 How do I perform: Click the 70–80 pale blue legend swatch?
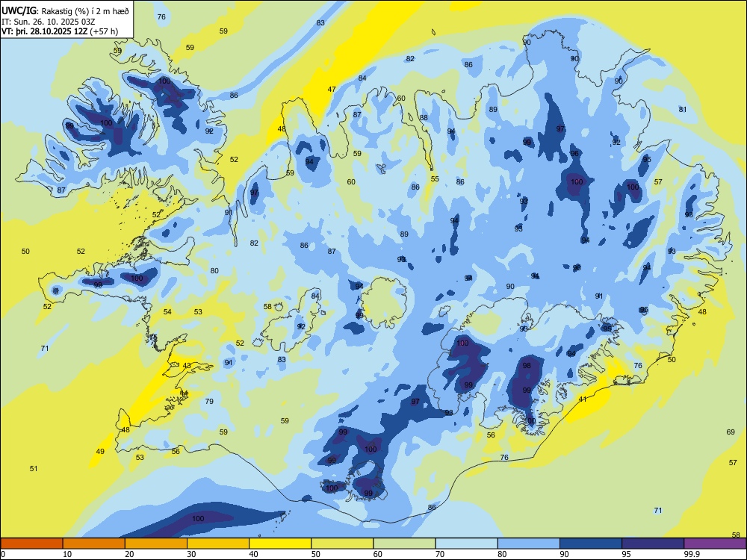coord(466,544)
